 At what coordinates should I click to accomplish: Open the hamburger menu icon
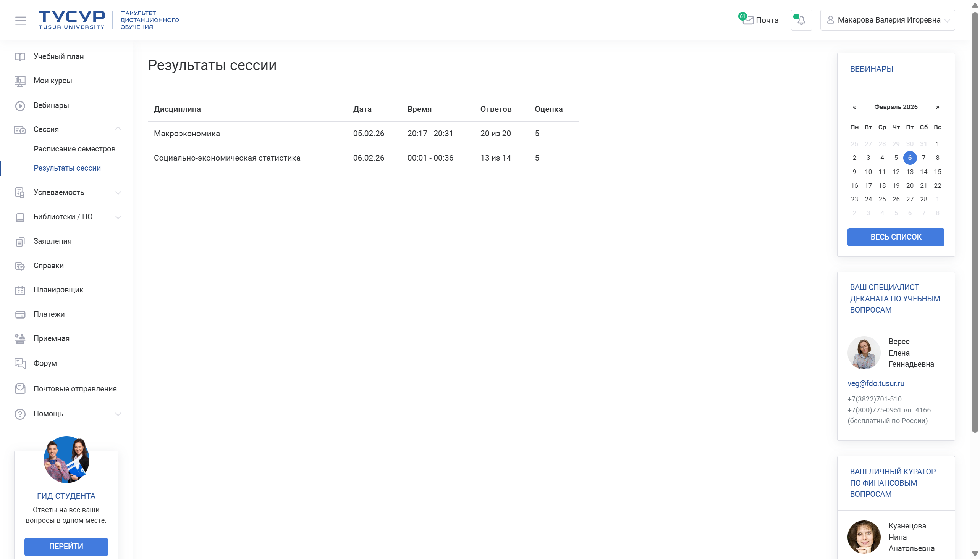(21, 20)
